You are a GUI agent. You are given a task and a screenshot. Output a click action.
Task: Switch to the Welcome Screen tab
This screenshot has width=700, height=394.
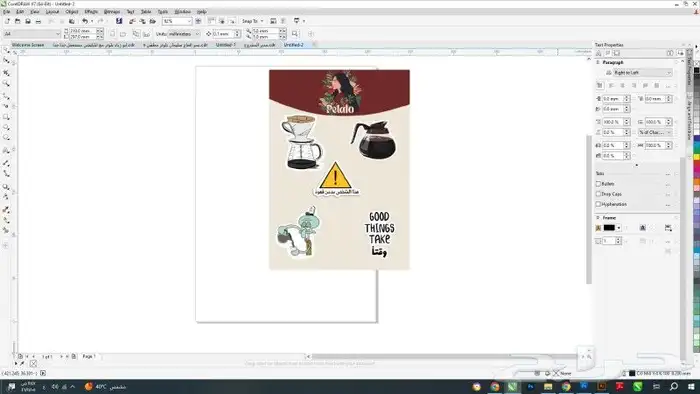28,45
